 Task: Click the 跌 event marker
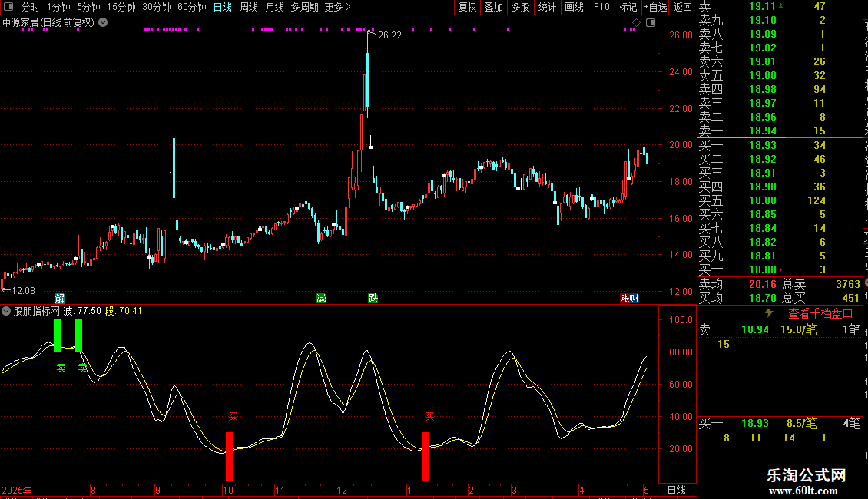[373, 299]
